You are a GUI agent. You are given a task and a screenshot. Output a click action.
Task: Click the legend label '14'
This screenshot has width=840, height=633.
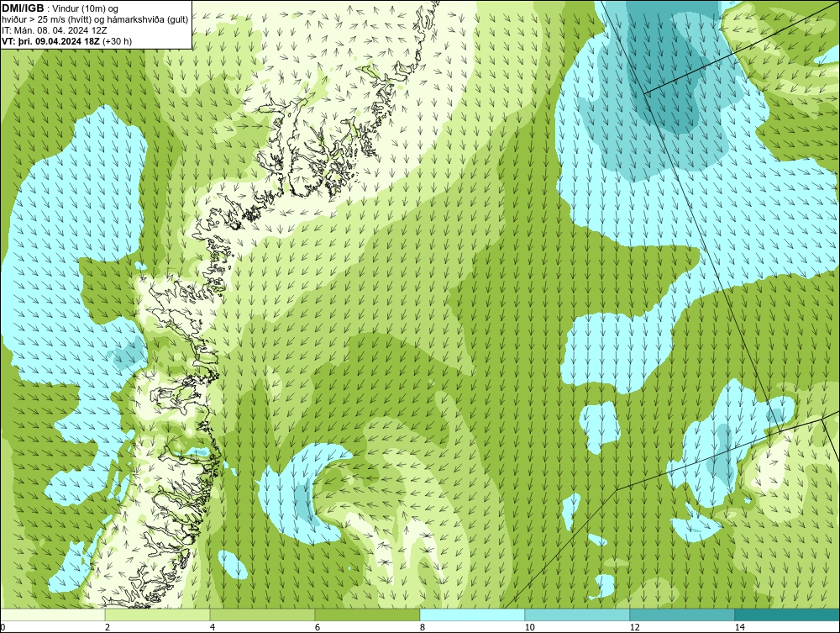pos(740,627)
